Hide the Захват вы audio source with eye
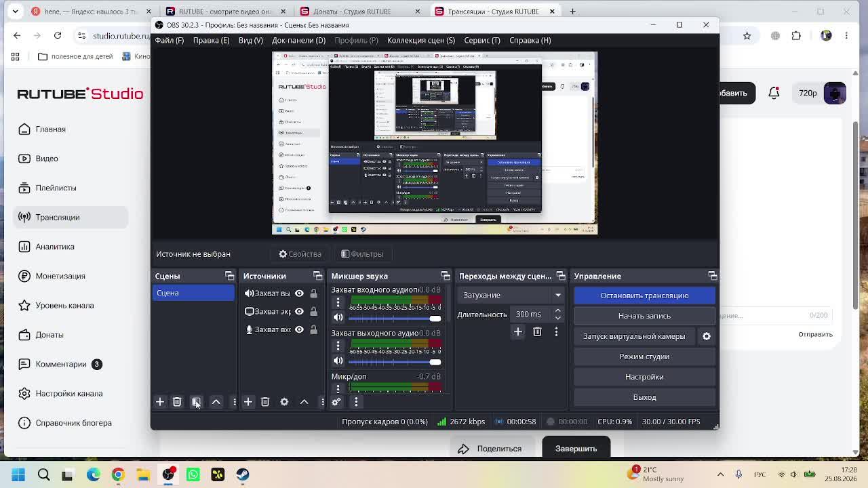Image resolution: width=868 pixels, height=488 pixels. (299, 293)
